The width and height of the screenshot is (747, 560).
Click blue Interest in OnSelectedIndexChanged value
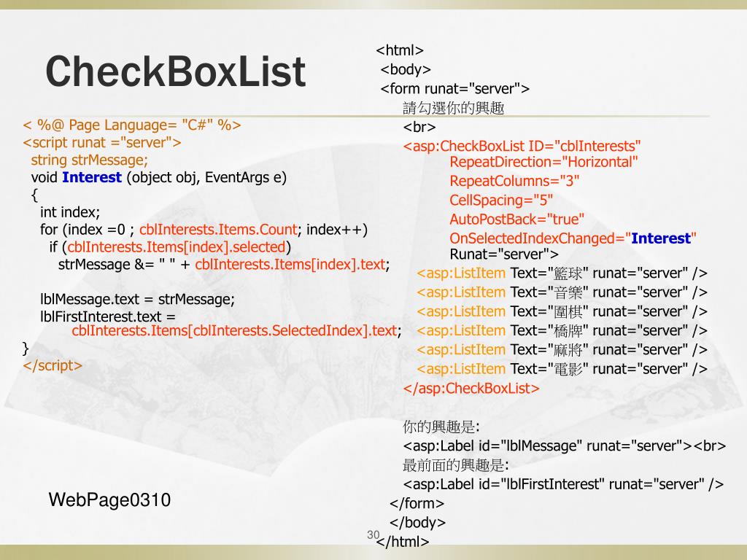pos(661,238)
